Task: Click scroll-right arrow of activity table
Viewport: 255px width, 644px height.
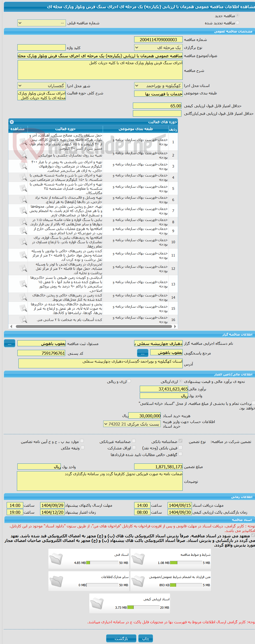Action: [175, 326]
